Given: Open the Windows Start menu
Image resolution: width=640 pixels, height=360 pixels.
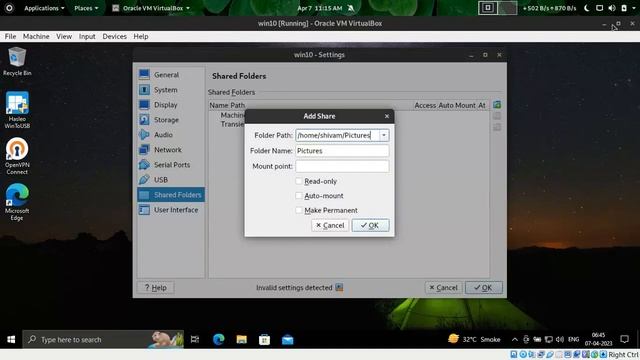Looking at the screenshot, I should click(11, 340).
